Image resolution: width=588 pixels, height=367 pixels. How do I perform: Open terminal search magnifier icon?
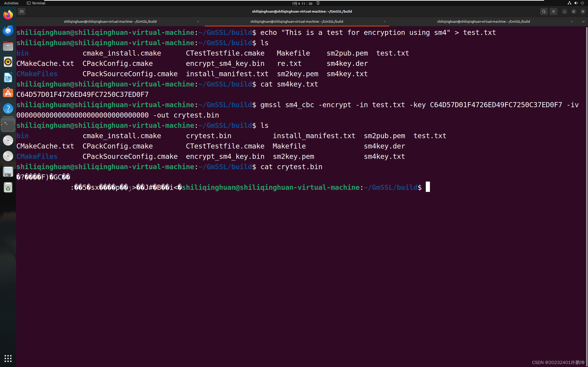click(544, 11)
